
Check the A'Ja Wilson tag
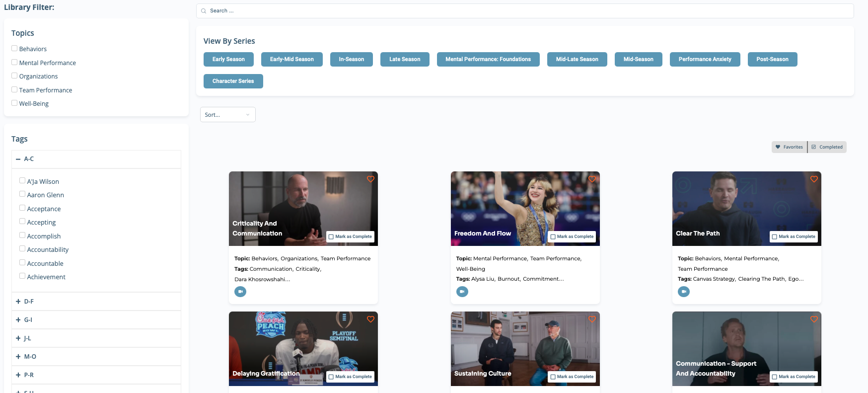tap(22, 180)
